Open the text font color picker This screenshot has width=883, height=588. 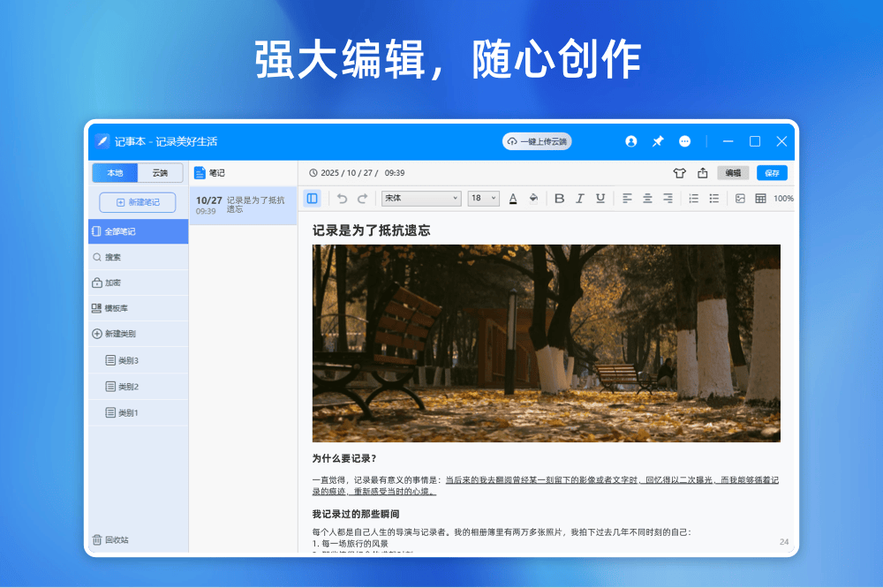[513, 199]
